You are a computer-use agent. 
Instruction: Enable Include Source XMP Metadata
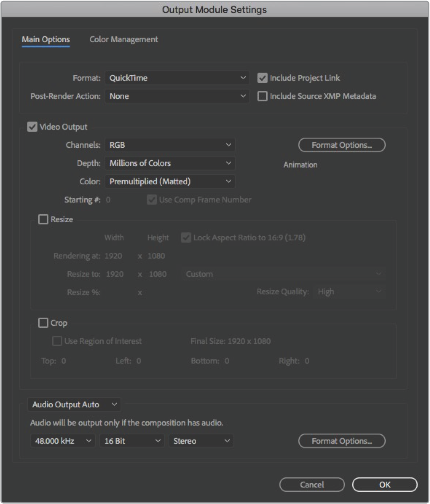click(263, 96)
